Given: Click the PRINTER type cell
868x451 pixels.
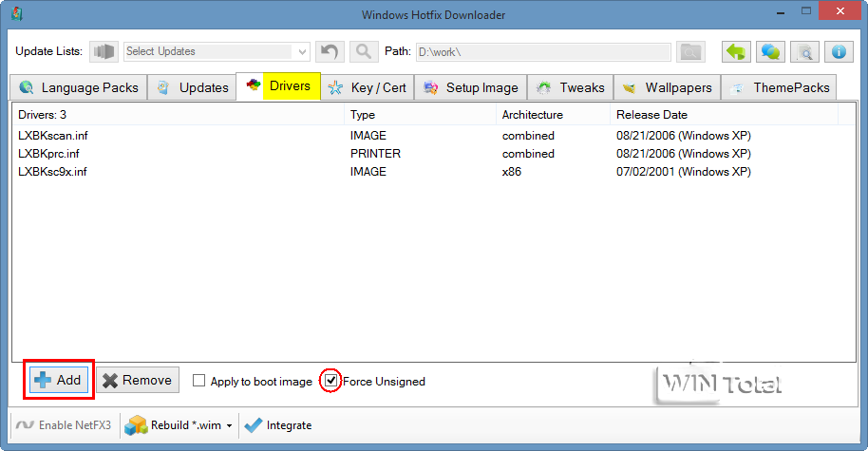Looking at the screenshot, I should tap(375, 153).
